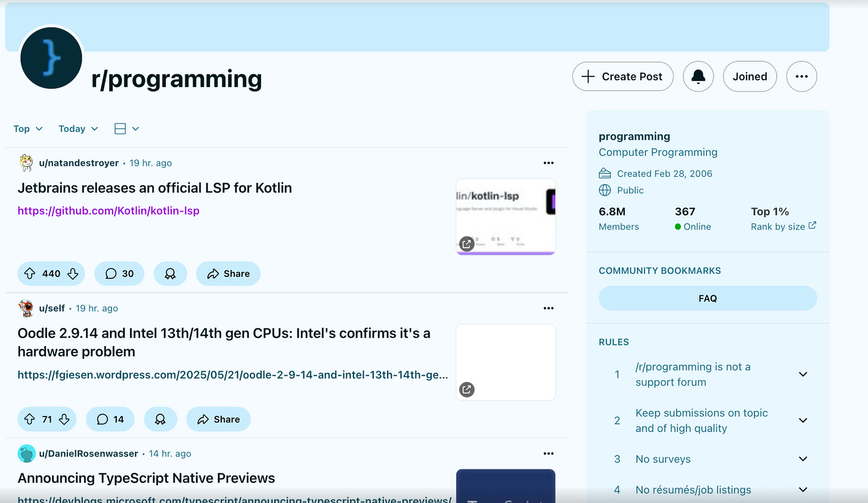Viewport: 868px width, 503px height.
Task: Open the Announcing TypeScript Native Previews title
Action: pos(146,478)
